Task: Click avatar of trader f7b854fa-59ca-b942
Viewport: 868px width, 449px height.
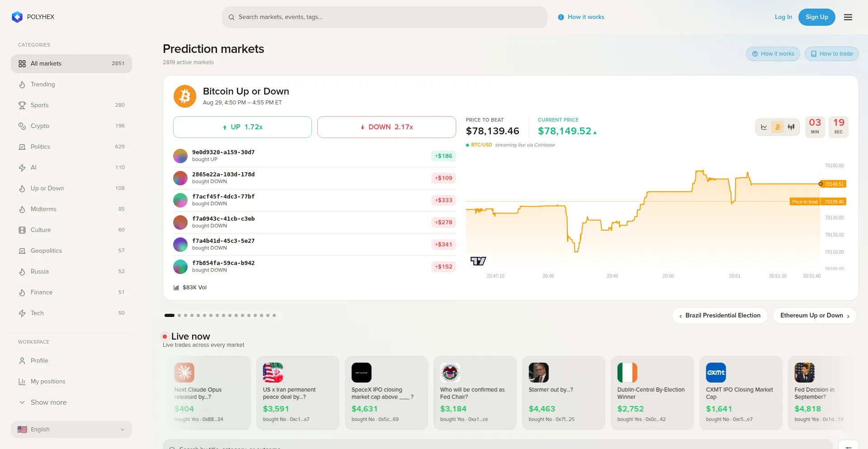Action: [180, 267]
